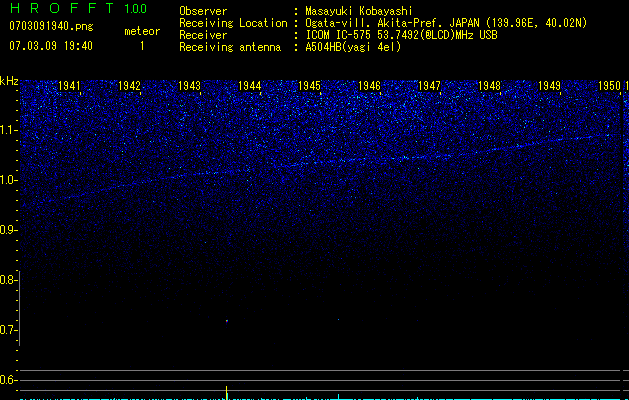
Task: Click the 1945 time marker
Action: point(309,87)
